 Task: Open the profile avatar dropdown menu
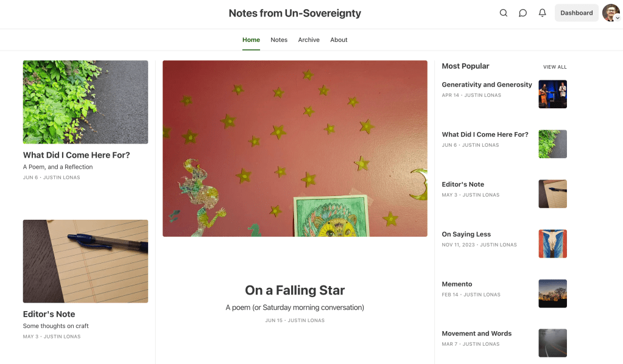pos(611,13)
